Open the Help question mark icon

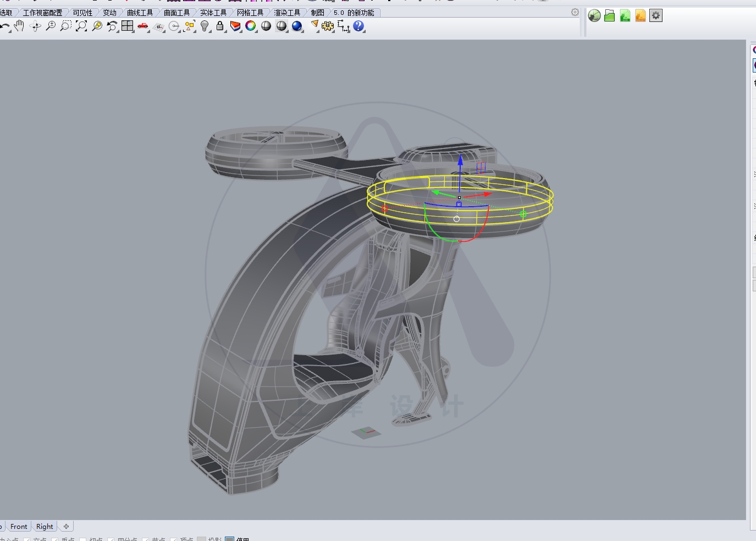(x=358, y=26)
